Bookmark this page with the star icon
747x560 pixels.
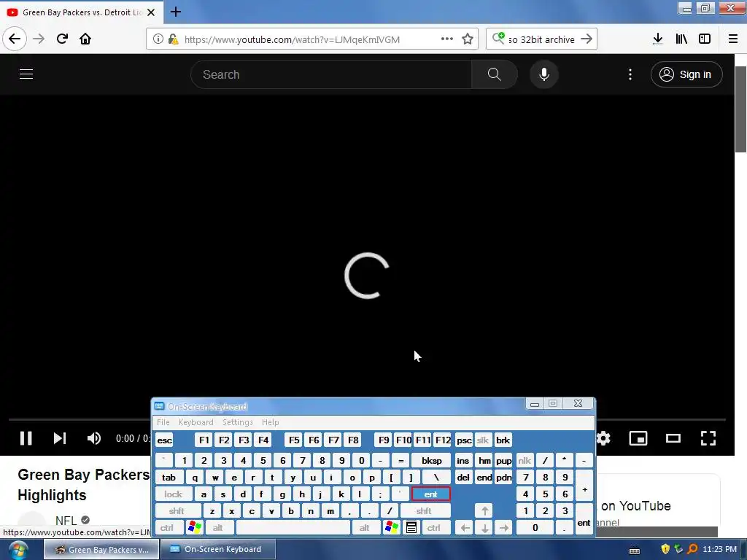pyautogui.click(x=468, y=39)
